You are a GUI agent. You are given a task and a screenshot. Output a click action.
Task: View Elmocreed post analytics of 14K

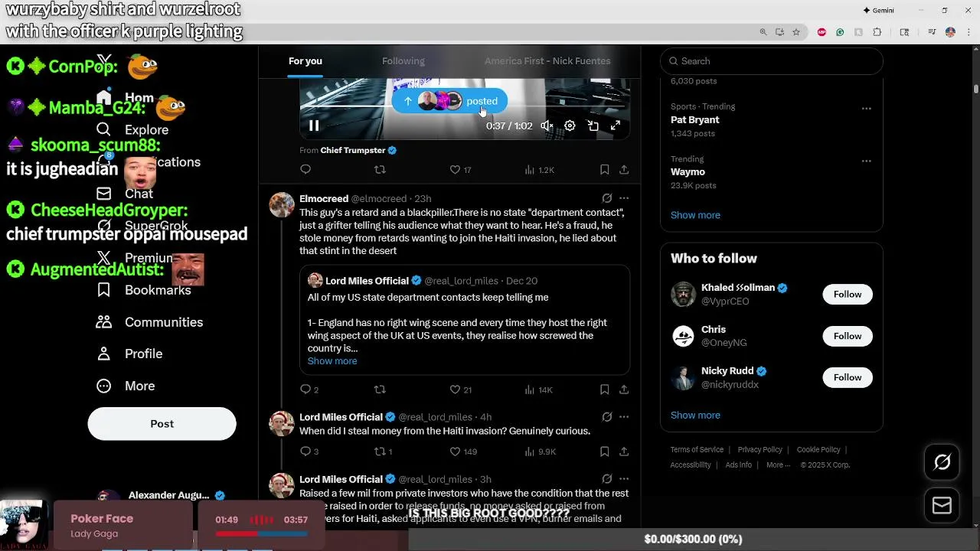tap(538, 390)
